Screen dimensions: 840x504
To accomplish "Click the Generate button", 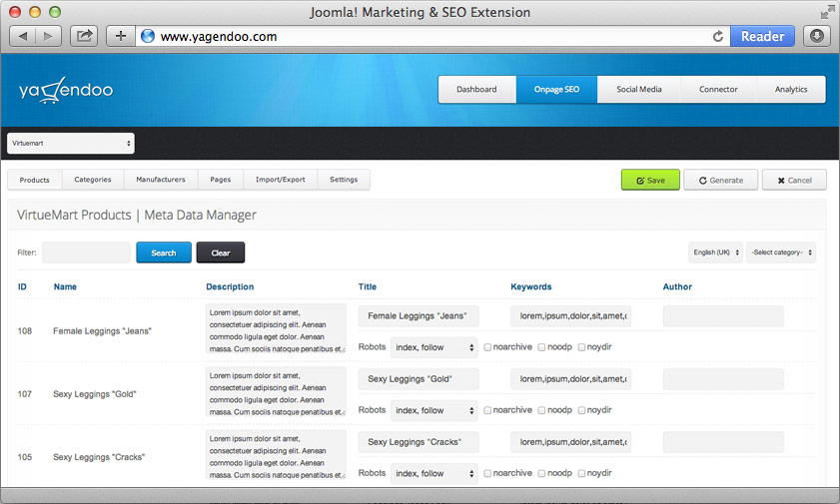I will click(x=721, y=181).
